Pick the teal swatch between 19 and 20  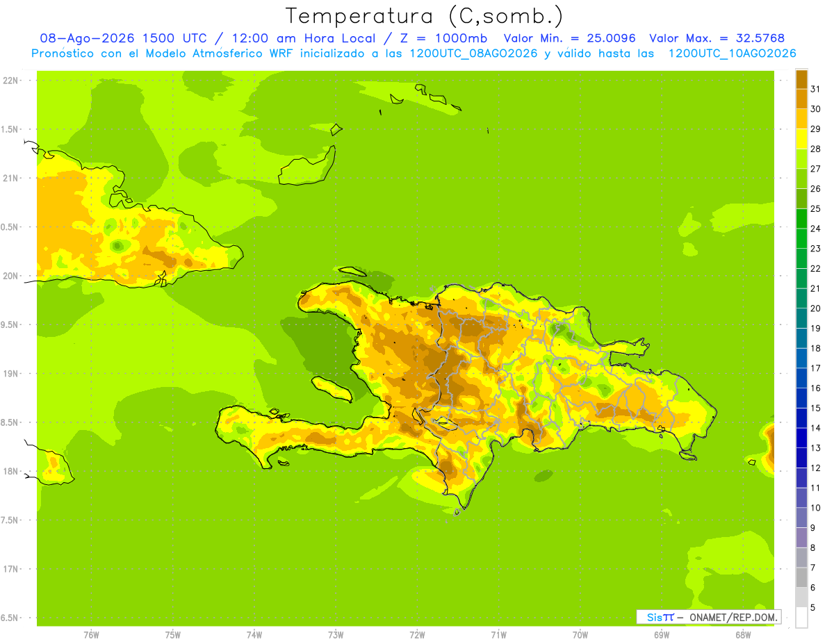click(801, 318)
